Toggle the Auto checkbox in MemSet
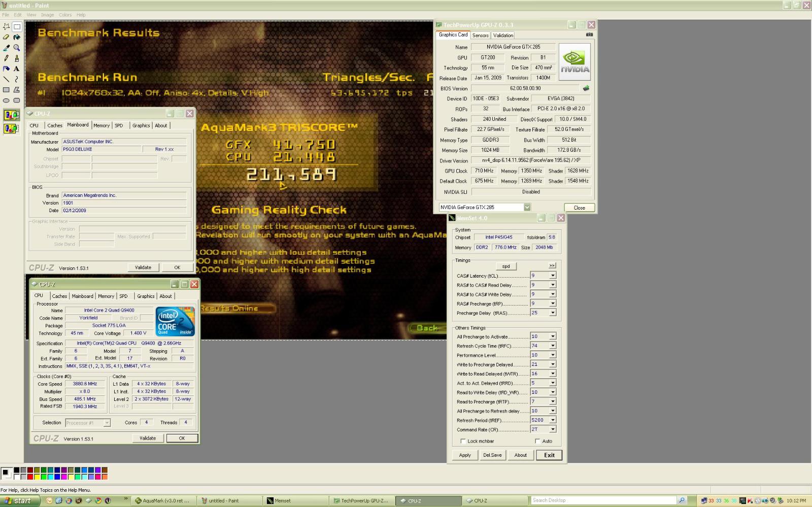The width and height of the screenshot is (812, 507). point(537,441)
